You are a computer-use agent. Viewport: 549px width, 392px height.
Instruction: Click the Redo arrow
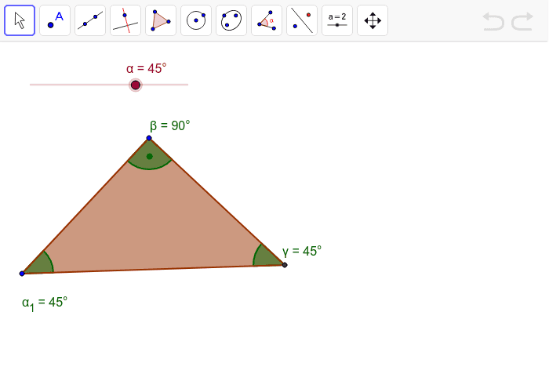point(522,21)
